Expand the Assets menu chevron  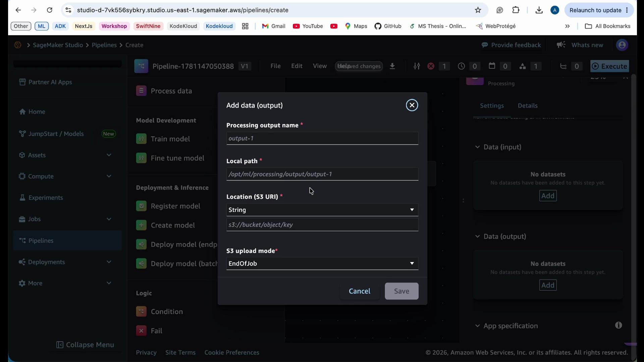[x=109, y=155]
